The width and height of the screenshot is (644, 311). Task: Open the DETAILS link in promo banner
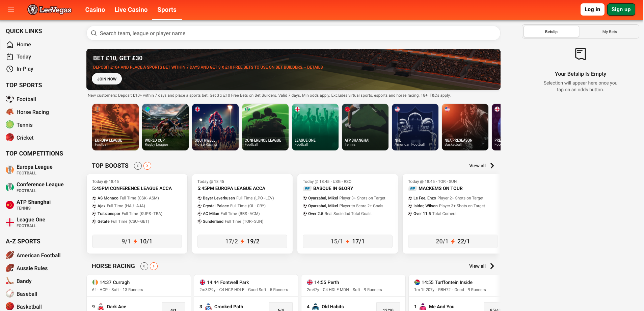pyautogui.click(x=315, y=67)
